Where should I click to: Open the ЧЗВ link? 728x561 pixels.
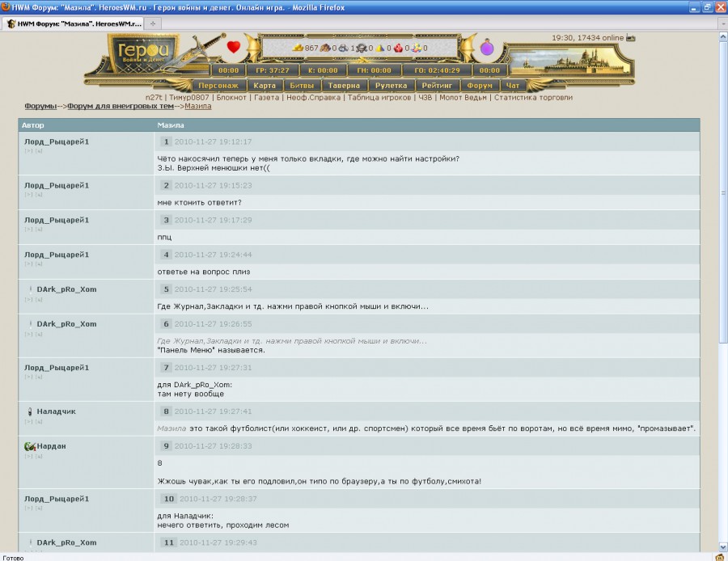425,98
